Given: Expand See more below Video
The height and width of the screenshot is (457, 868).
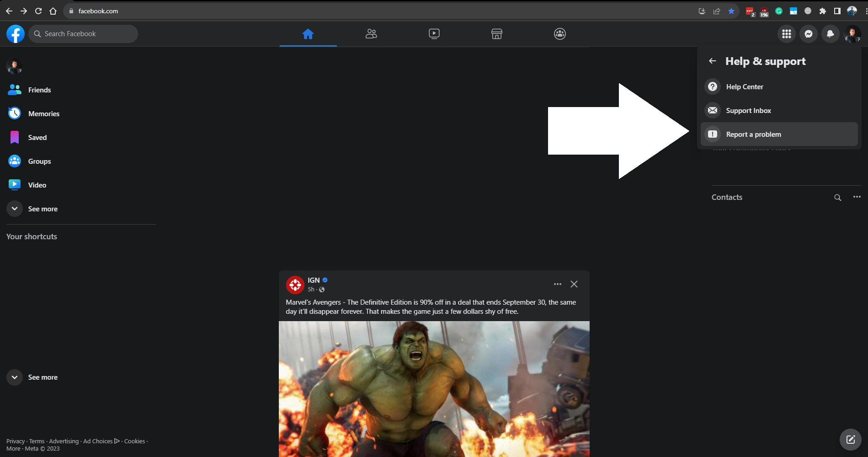Looking at the screenshot, I should [x=81, y=209].
